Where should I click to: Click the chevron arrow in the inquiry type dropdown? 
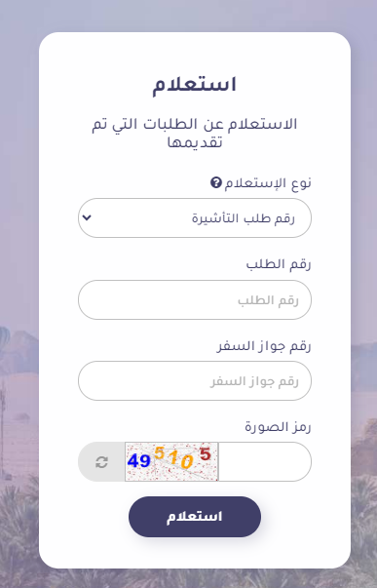pyautogui.click(x=87, y=217)
